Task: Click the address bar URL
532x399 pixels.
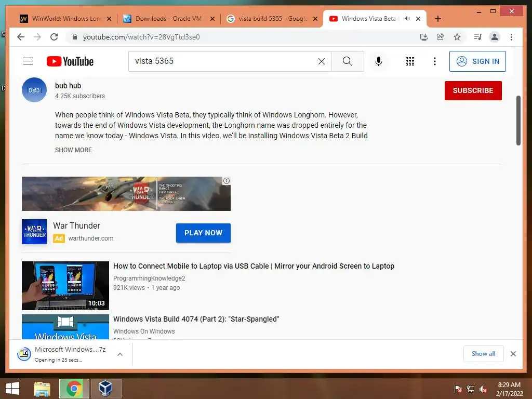Action: click(x=141, y=37)
